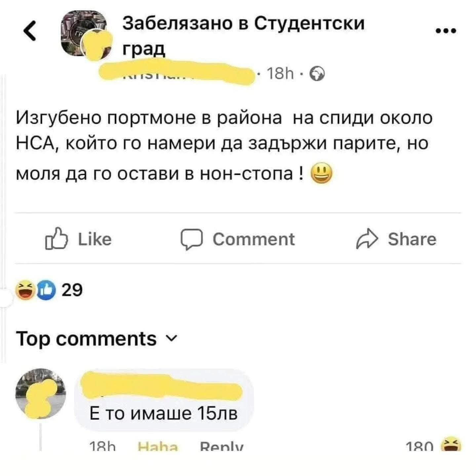Image resolution: width=476 pixels, height=476 pixels.
Task: Click the comment's 18h timestamp
Action: [102, 447]
